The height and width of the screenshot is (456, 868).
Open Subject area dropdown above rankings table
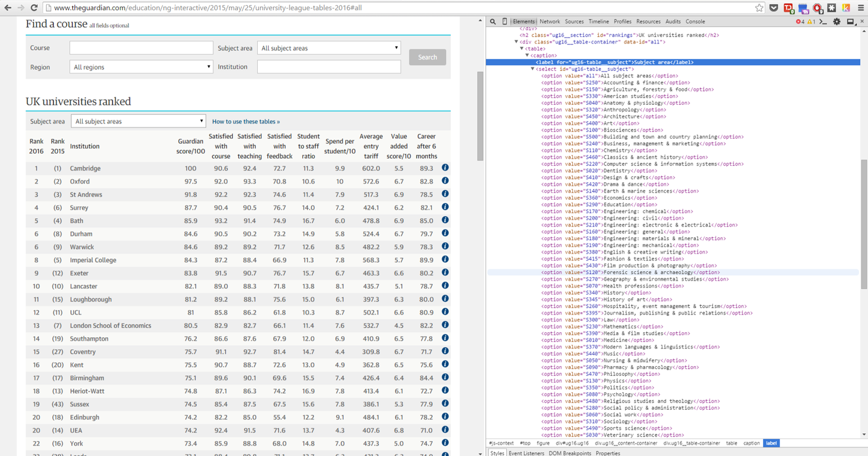click(x=138, y=122)
